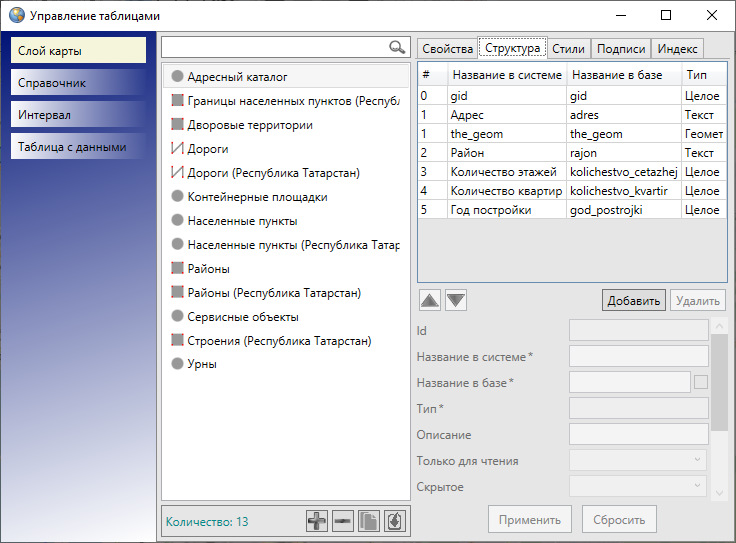Open the Стили tab
The height and width of the screenshot is (543, 736).
point(568,49)
